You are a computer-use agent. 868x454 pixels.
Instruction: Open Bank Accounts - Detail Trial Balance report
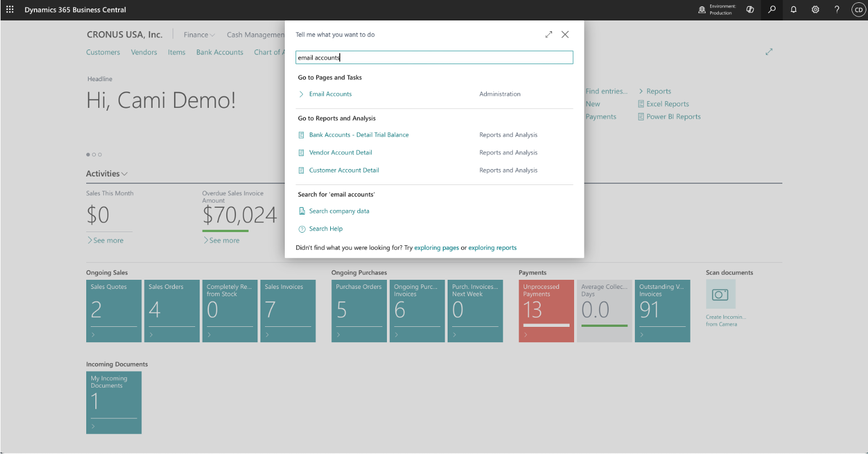359,135
